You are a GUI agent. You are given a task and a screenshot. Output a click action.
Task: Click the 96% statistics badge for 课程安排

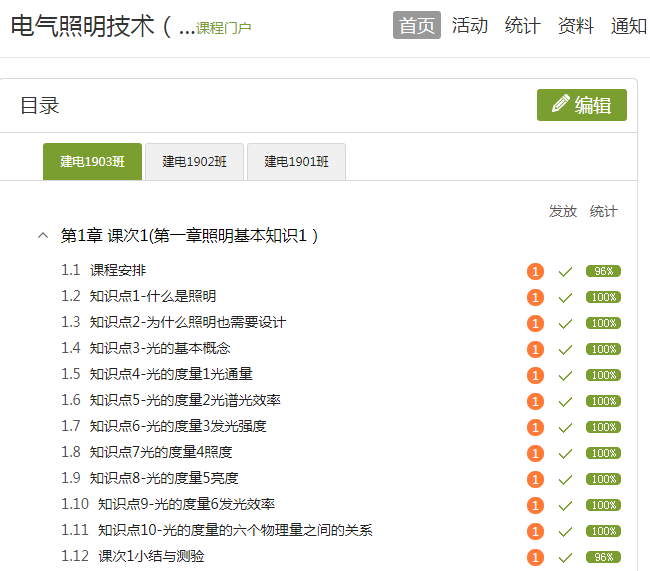coord(603,271)
